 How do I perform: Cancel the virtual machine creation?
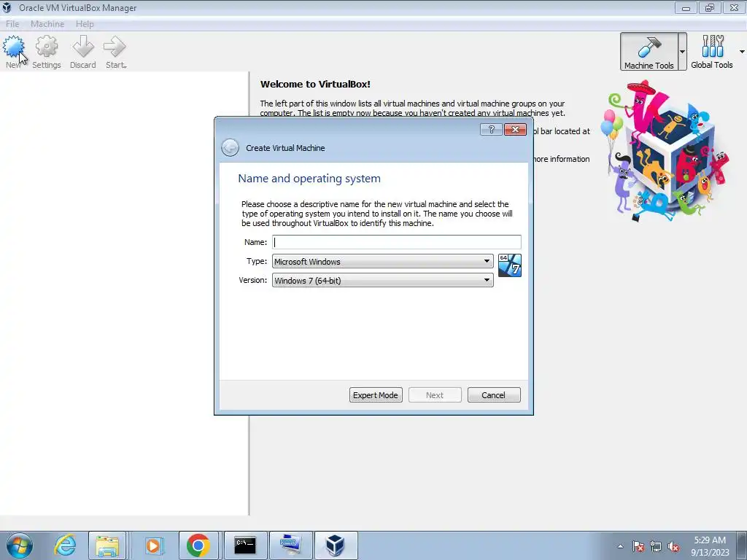click(494, 394)
